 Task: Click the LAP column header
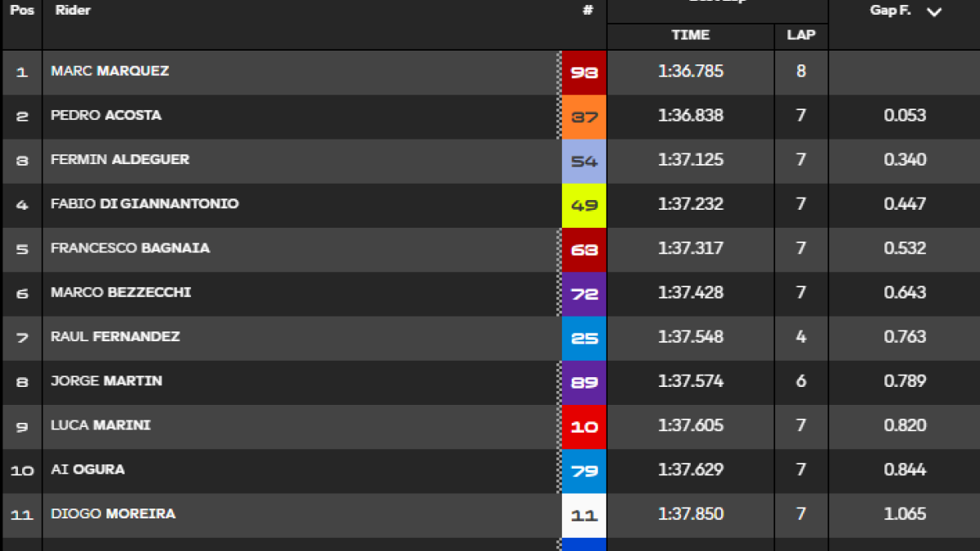pyautogui.click(x=801, y=35)
